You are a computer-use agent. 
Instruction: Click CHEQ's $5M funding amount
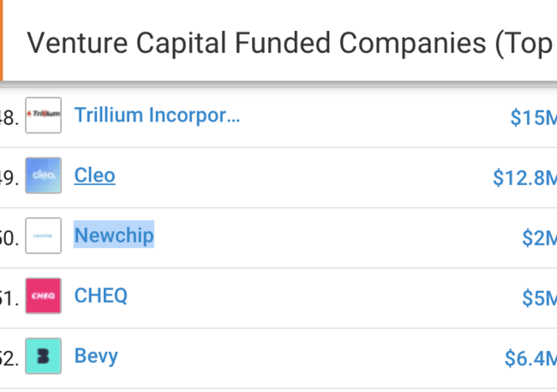coord(539,298)
